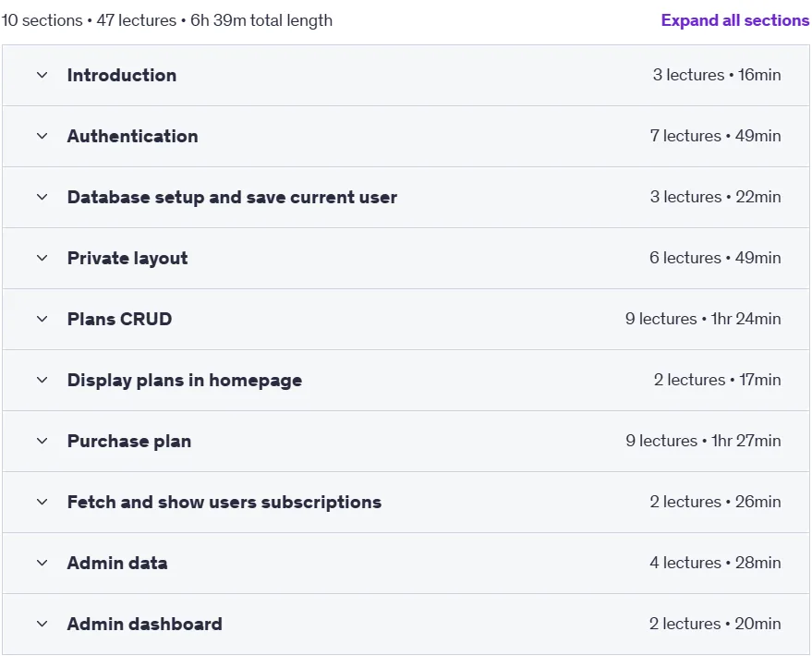Click chevron for Fetch and show users subscriptions
Viewport: 812px width, 656px height.
tap(42, 502)
